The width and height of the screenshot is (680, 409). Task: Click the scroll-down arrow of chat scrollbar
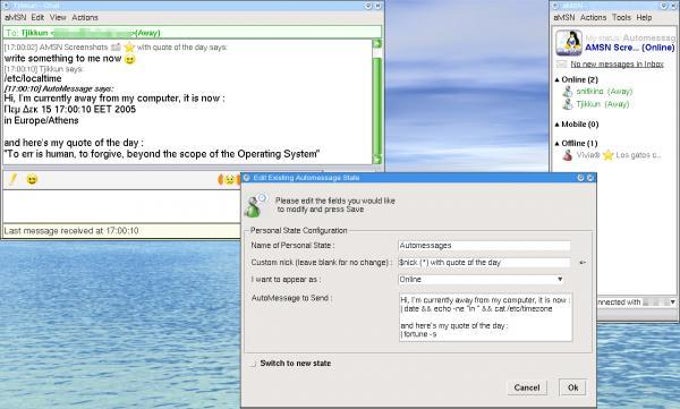[377, 160]
